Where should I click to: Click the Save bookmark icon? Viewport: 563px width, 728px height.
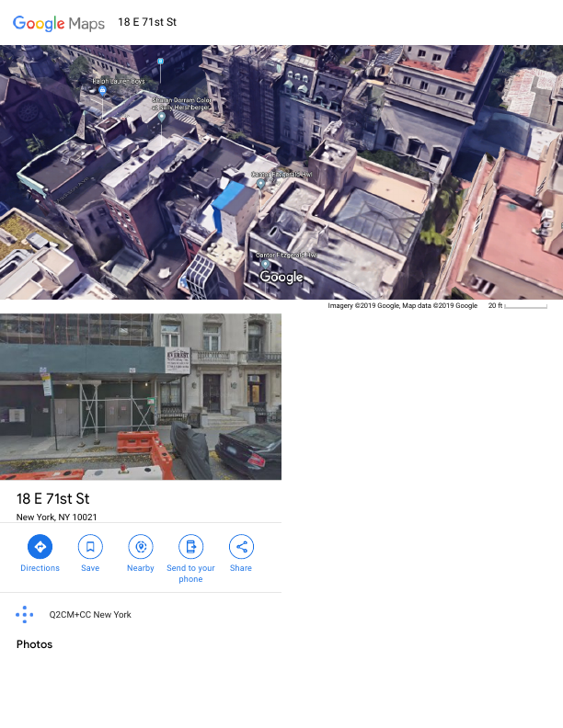point(90,547)
